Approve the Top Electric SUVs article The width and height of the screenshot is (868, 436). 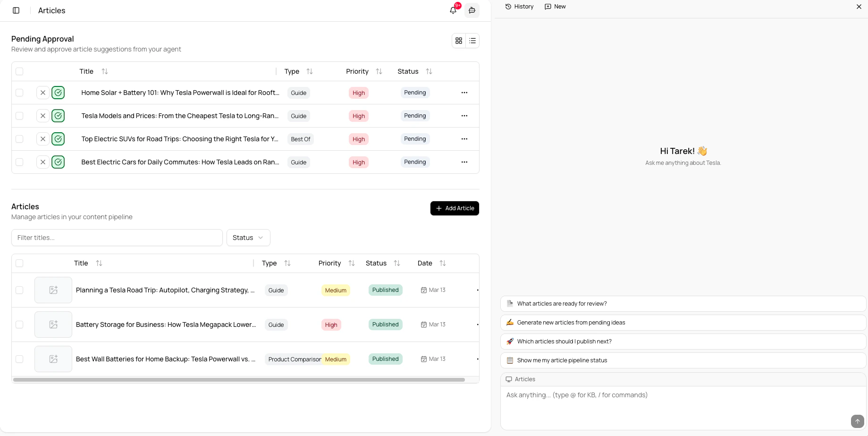click(58, 139)
